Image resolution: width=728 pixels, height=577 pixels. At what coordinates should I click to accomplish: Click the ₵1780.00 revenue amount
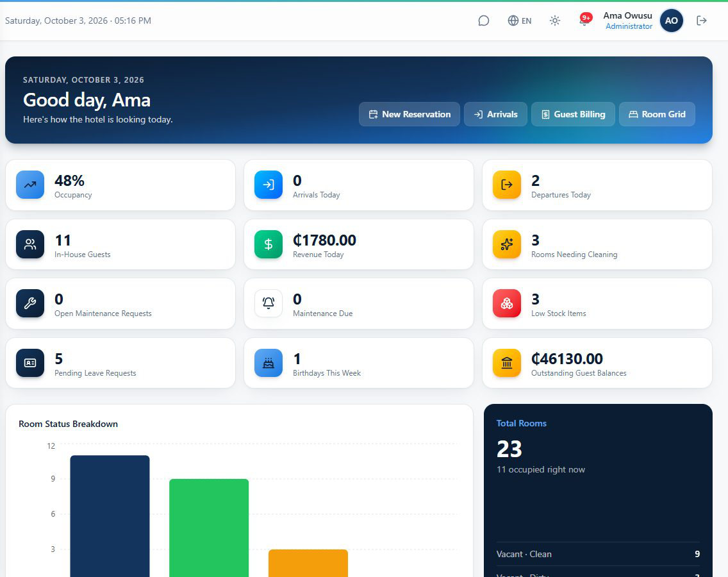click(x=324, y=240)
